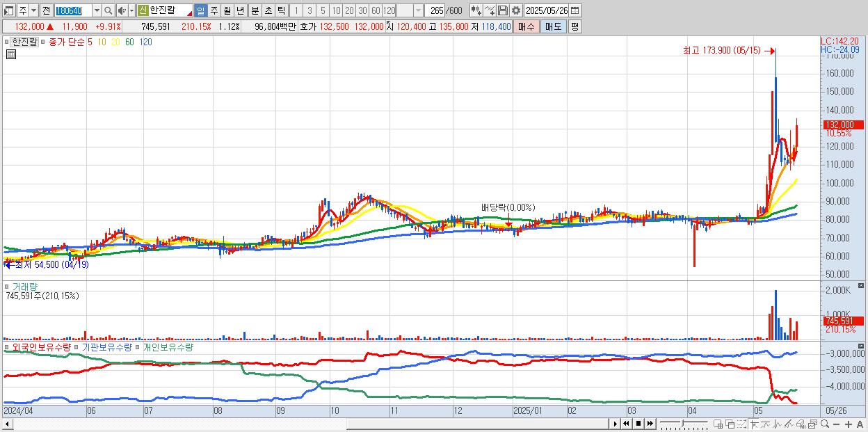Open the stock code history dropdown arrow

coord(97,10)
